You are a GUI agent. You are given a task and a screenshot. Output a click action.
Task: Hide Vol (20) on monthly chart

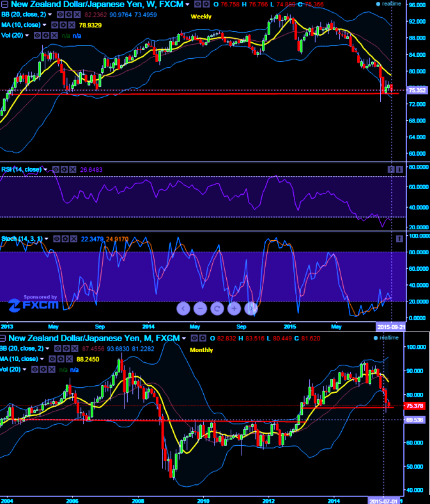point(35,370)
